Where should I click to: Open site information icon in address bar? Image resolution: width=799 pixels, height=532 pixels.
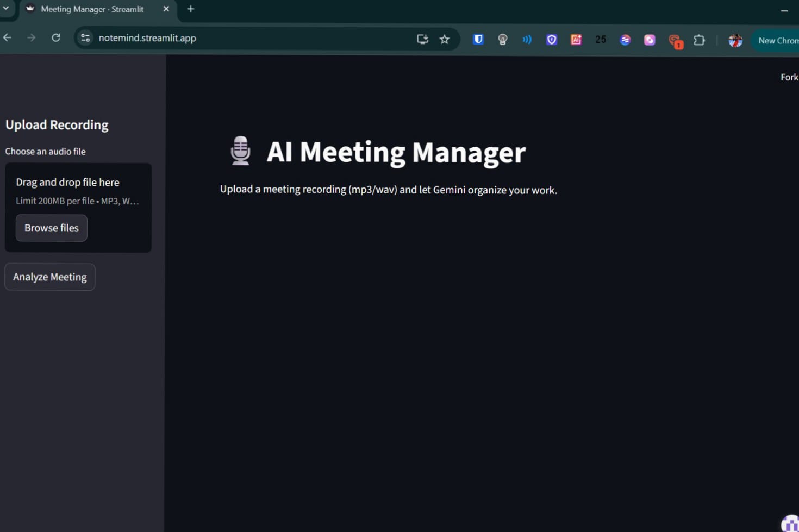click(85, 38)
